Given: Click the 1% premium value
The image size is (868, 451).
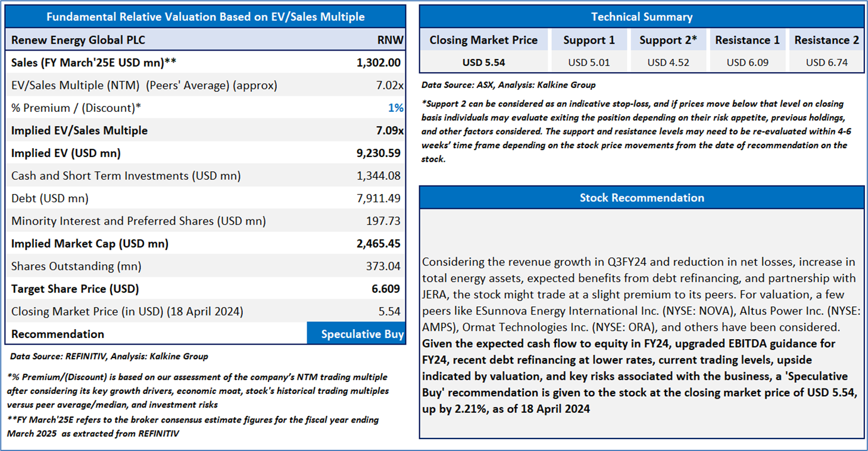Looking at the screenshot, I should [x=396, y=108].
